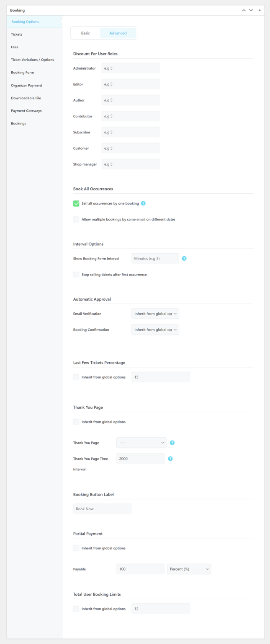
Task: Navigate to Ticket Variations / Options
Action: click(x=32, y=60)
